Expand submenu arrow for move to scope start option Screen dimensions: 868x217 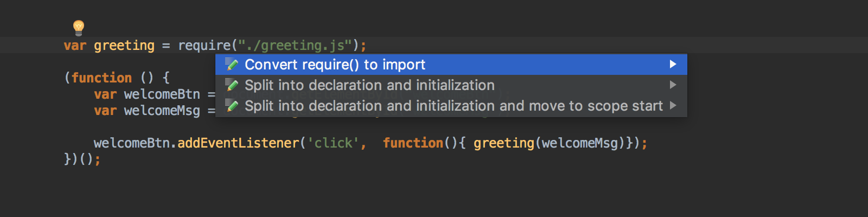(673, 105)
